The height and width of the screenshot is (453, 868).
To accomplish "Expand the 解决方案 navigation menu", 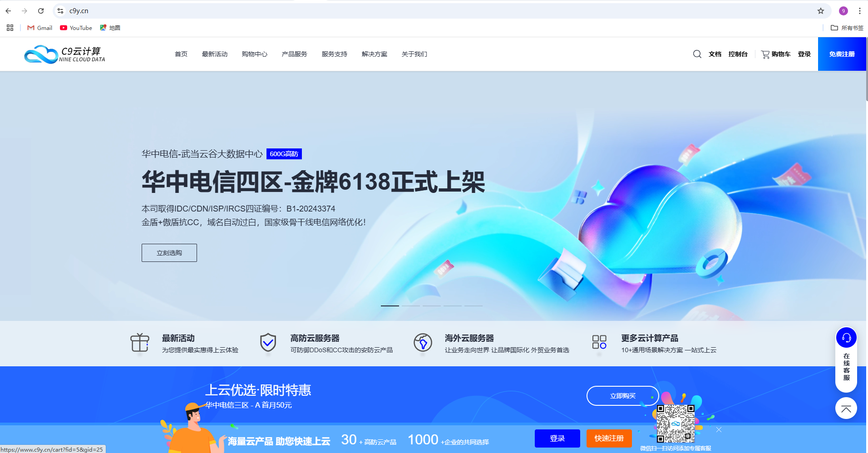I will pyautogui.click(x=374, y=54).
